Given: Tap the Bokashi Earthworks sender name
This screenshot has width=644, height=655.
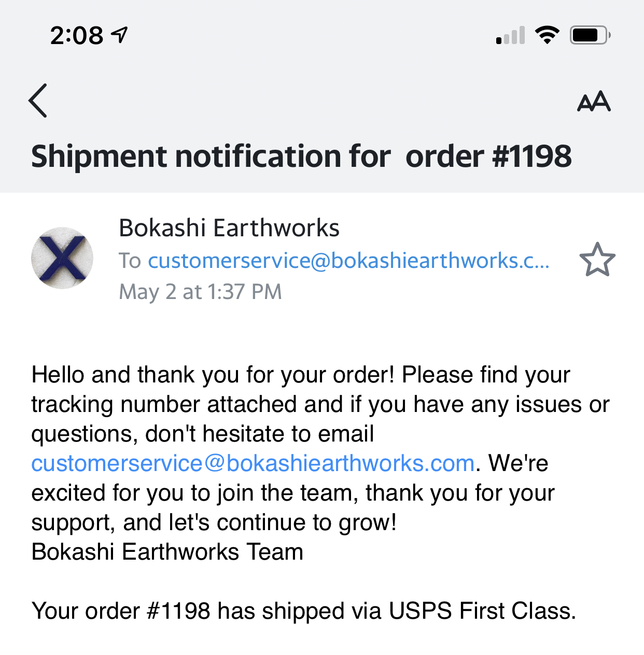Looking at the screenshot, I should click(229, 228).
